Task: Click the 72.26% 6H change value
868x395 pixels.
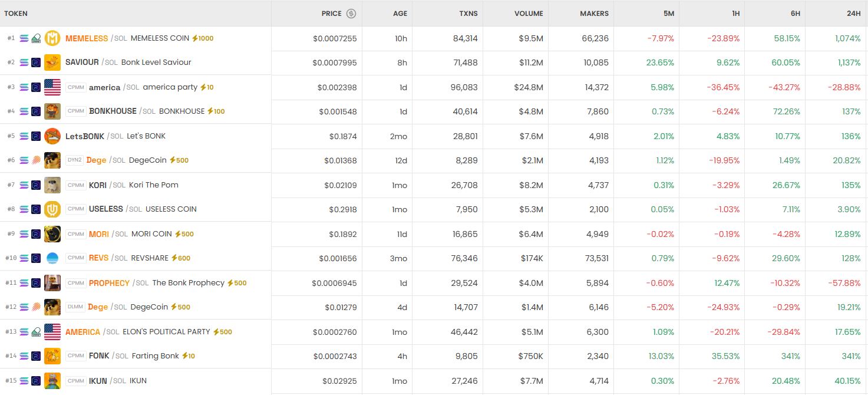Action: coord(787,111)
